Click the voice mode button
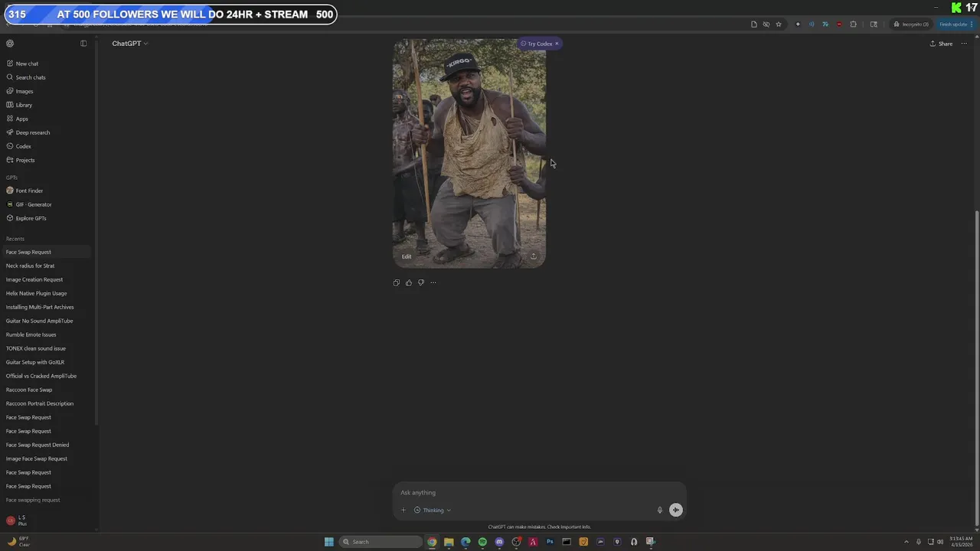Viewport: 980px width, 551px height. click(675, 510)
